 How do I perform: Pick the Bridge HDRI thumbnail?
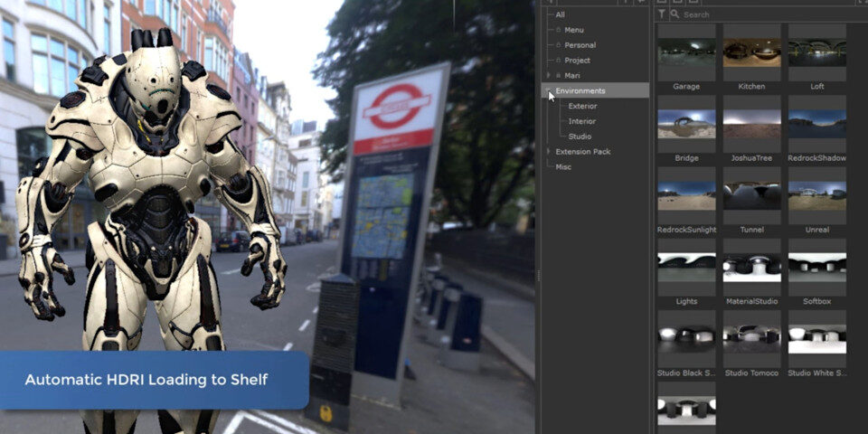pyautogui.click(x=686, y=124)
